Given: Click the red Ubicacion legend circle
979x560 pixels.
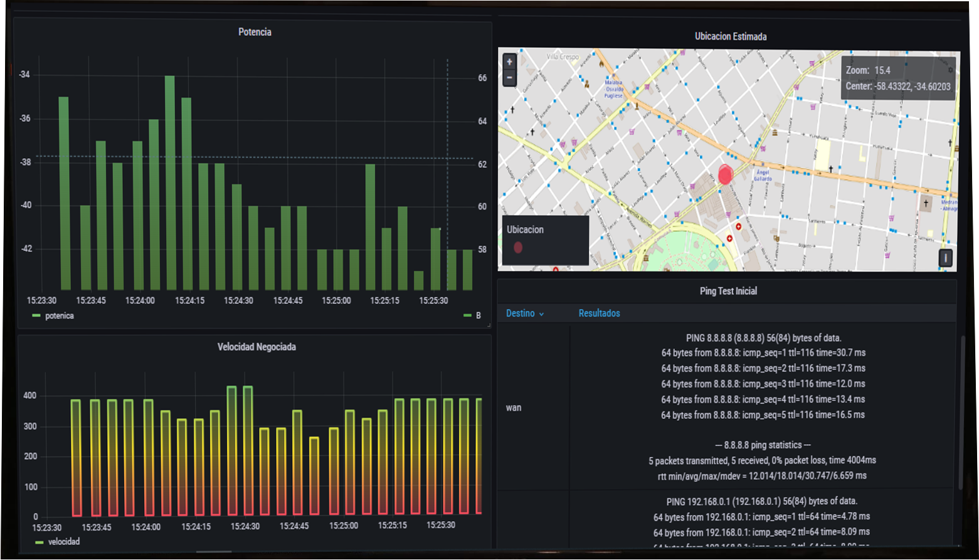Looking at the screenshot, I should tap(518, 248).
